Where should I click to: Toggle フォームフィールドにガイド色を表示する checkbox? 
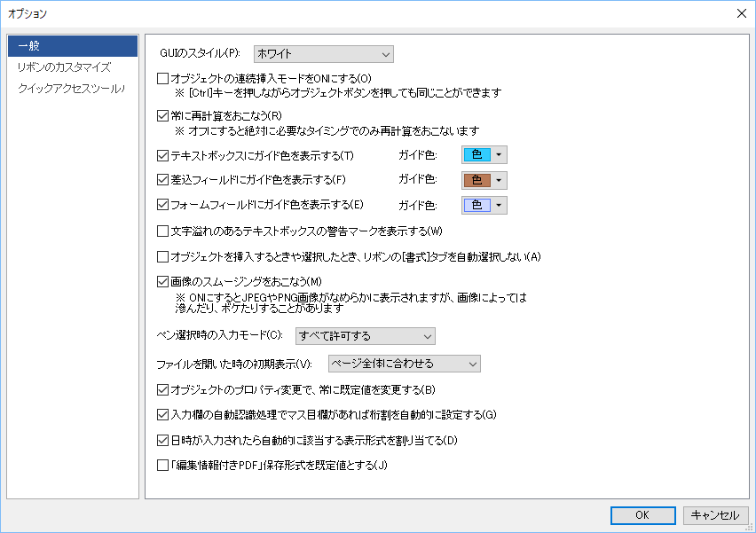point(163,205)
